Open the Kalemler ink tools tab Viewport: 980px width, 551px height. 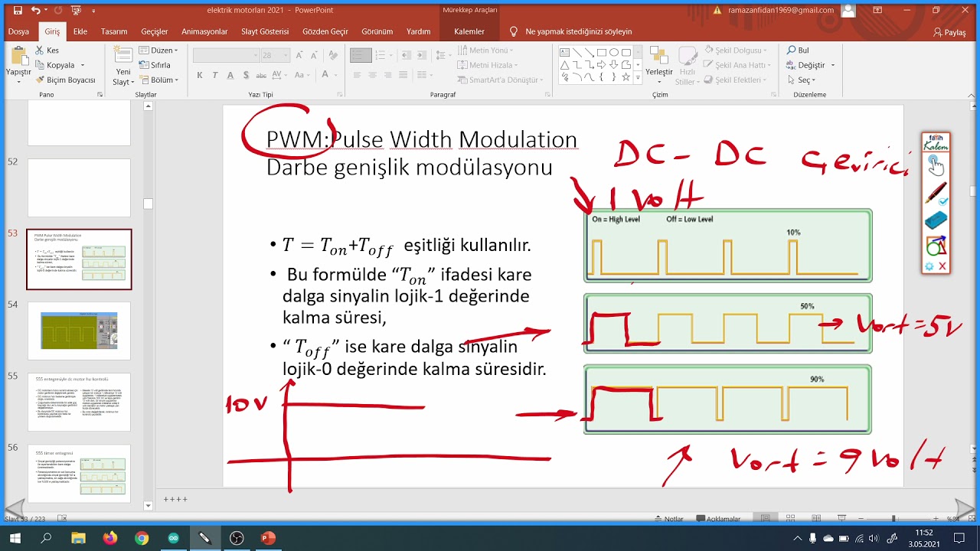[469, 31]
